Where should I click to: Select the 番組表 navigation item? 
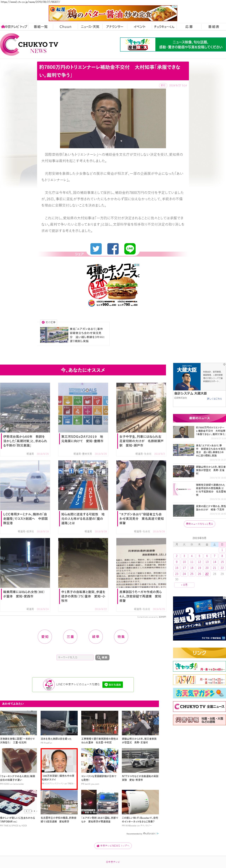[213, 27]
